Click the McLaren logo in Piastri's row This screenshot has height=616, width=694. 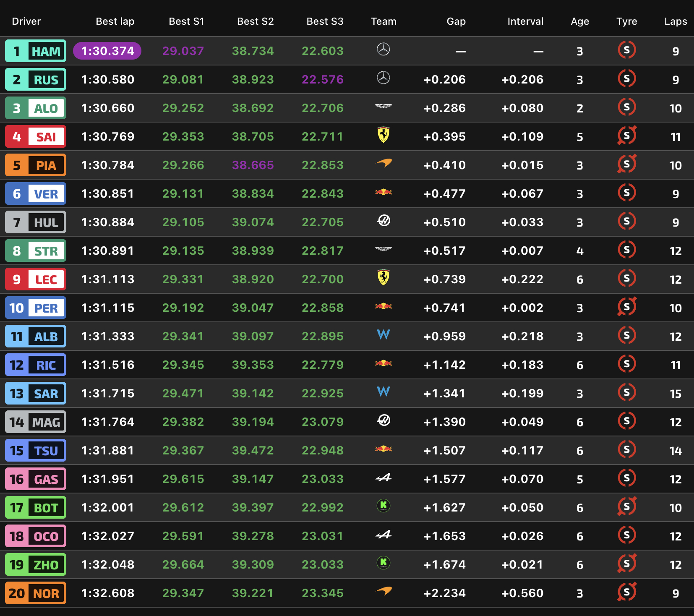pyautogui.click(x=383, y=163)
